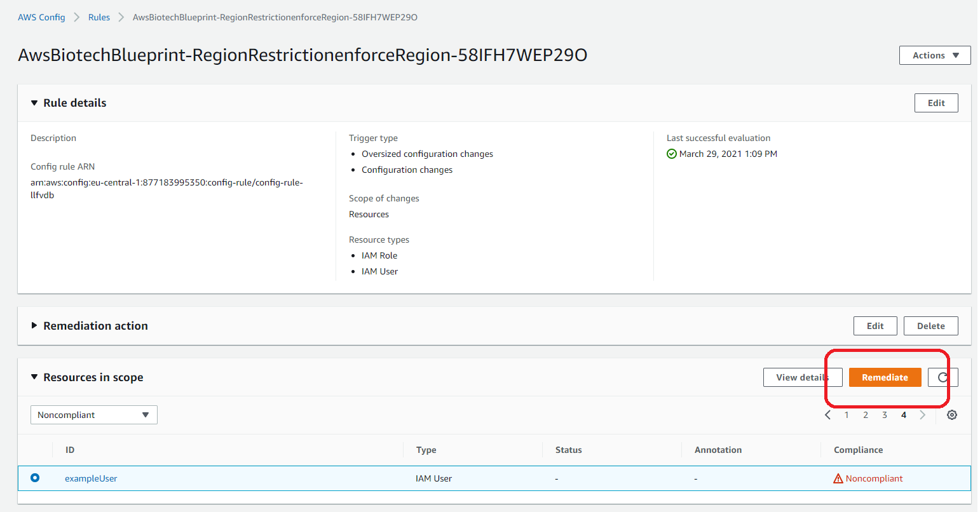Sort by the ID column header
The width and height of the screenshot is (980, 512).
[70, 450]
